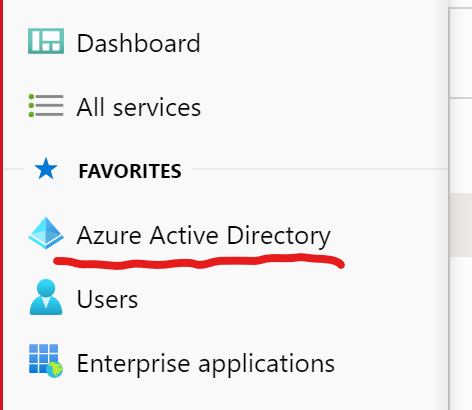The width and height of the screenshot is (472, 410).
Task: Click the Azure Active Directory pyramid icon
Action: click(x=46, y=233)
